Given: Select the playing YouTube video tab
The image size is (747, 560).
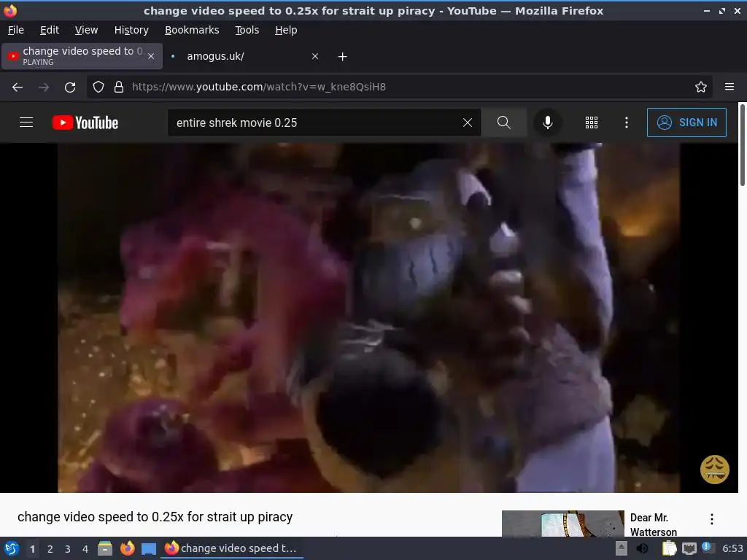Looking at the screenshot, I should (82, 56).
